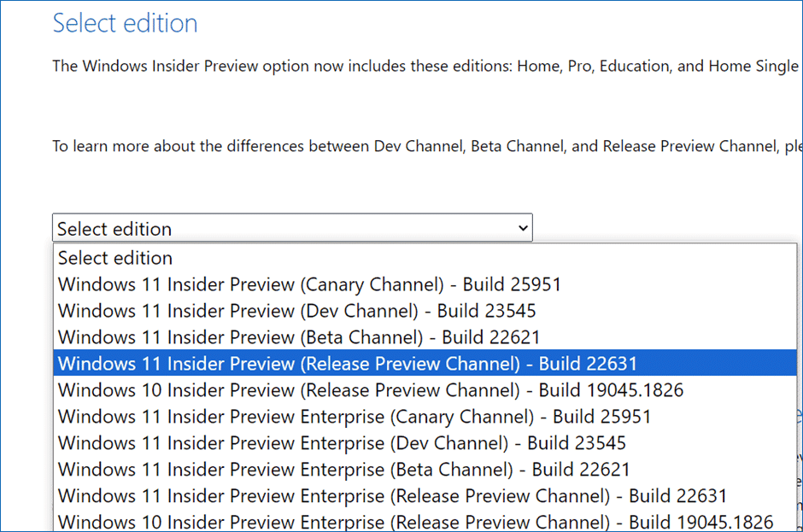Image resolution: width=803 pixels, height=532 pixels.
Task: Click the paragraph starting 'The Windows Insider Preview option'
Action: tap(427, 66)
